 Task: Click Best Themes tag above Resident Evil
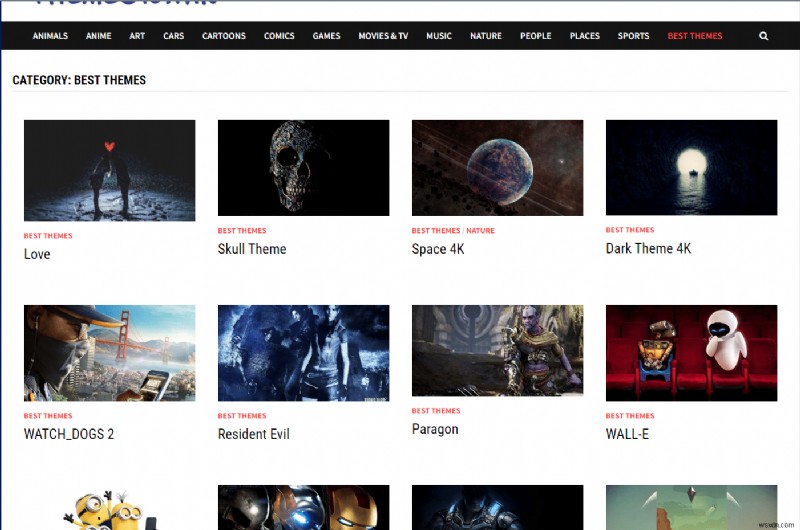(x=242, y=416)
